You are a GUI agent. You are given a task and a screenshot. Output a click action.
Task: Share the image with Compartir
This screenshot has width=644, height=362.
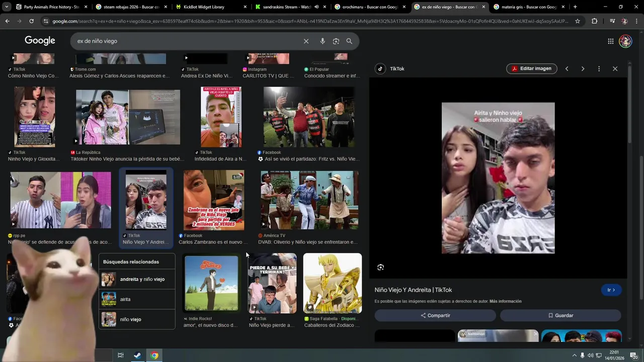(435, 315)
